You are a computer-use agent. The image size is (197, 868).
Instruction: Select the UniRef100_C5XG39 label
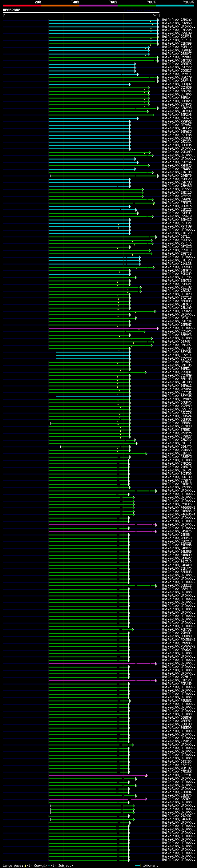pyautogui.click(x=177, y=88)
